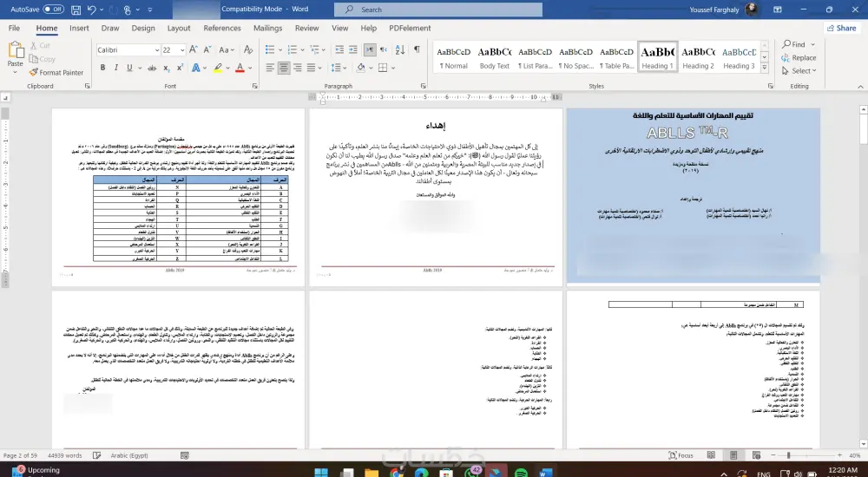The height and width of the screenshot is (477, 868).
Task: Switch to the References tab
Action: pos(222,29)
